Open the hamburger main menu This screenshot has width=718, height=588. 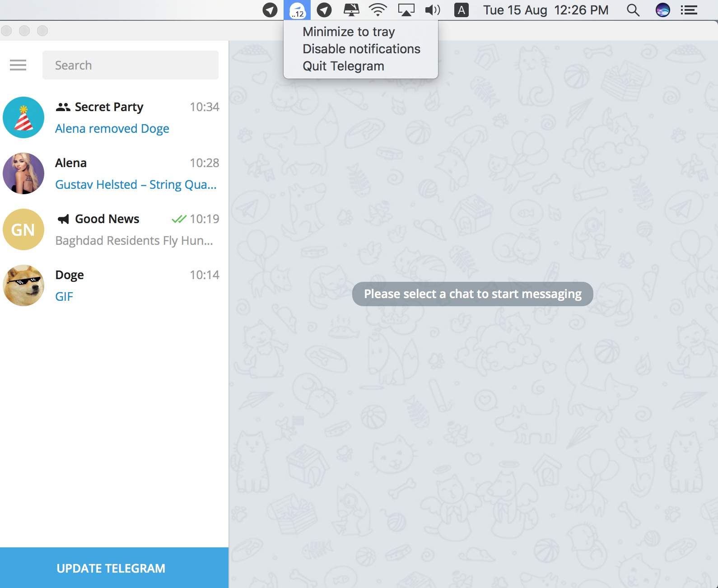pyautogui.click(x=18, y=65)
